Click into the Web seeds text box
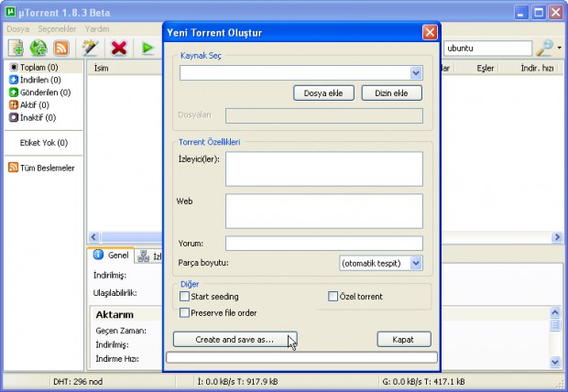This screenshot has height=392, width=568. point(323,212)
